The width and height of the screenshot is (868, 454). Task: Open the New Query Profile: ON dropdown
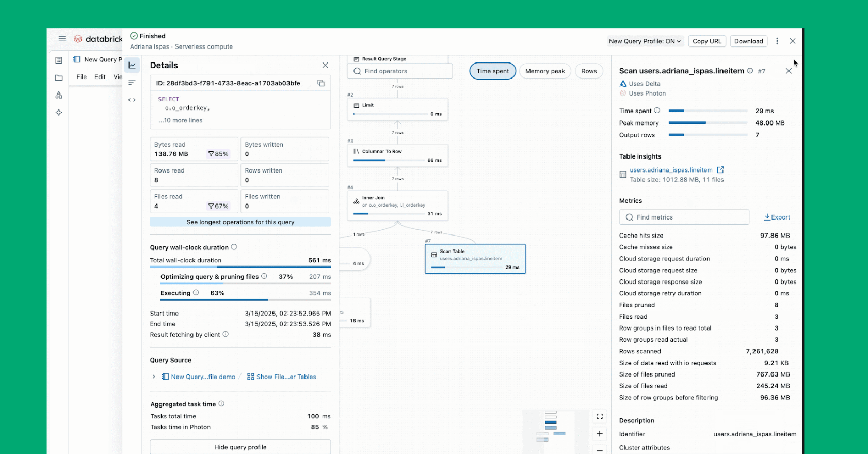pos(645,41)
